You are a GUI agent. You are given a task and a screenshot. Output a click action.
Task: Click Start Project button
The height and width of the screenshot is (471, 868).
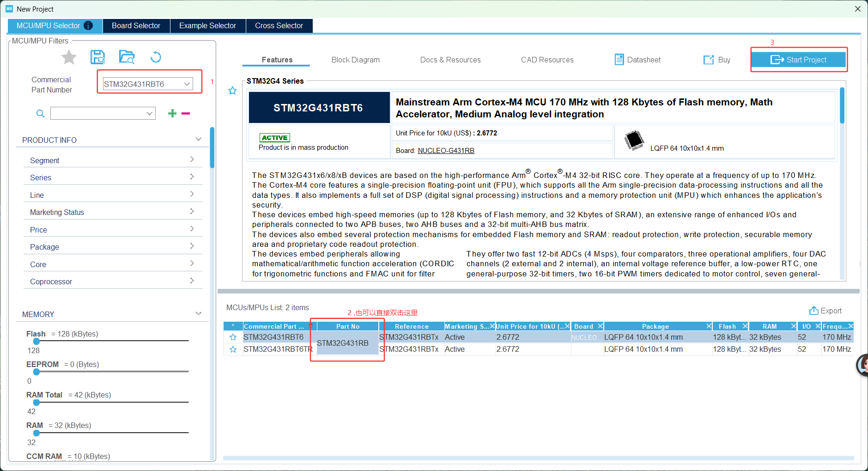tap(799, 60)
